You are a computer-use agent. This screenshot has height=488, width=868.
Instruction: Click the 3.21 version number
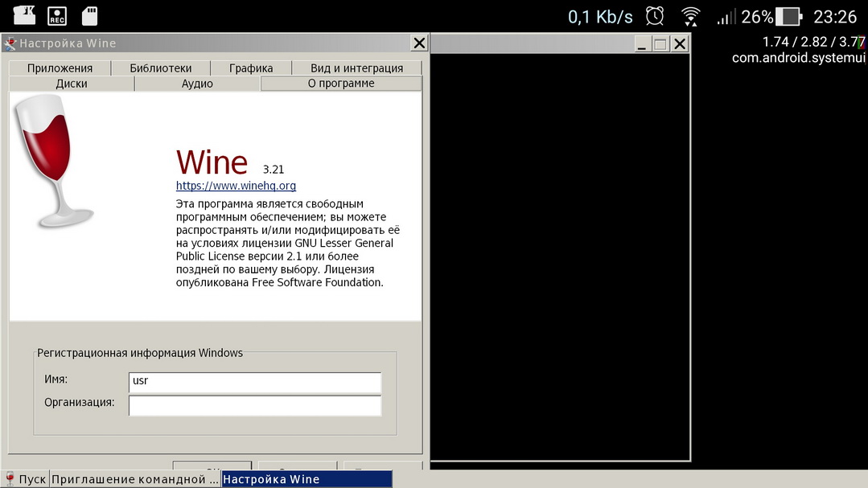click(274, 170)
